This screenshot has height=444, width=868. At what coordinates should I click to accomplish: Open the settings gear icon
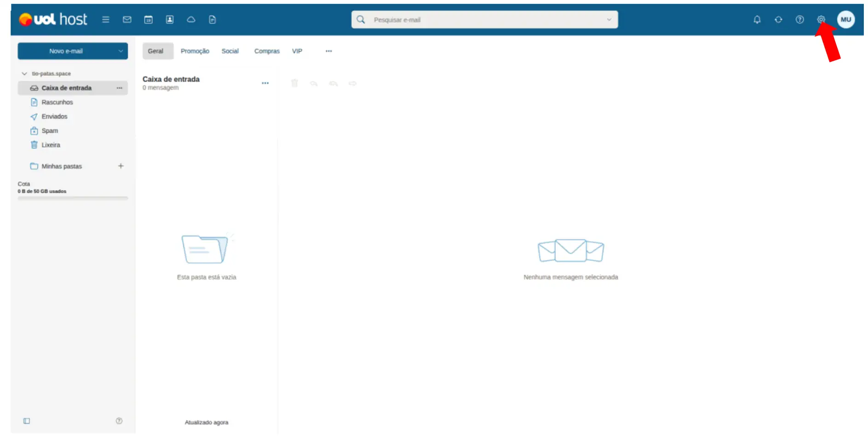(x=821, y=19)
